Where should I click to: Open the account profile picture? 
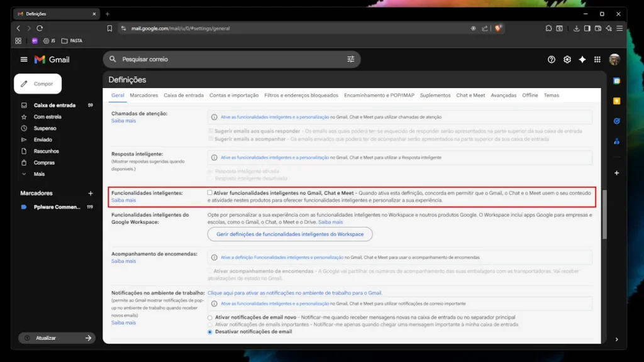coord(614,60)
